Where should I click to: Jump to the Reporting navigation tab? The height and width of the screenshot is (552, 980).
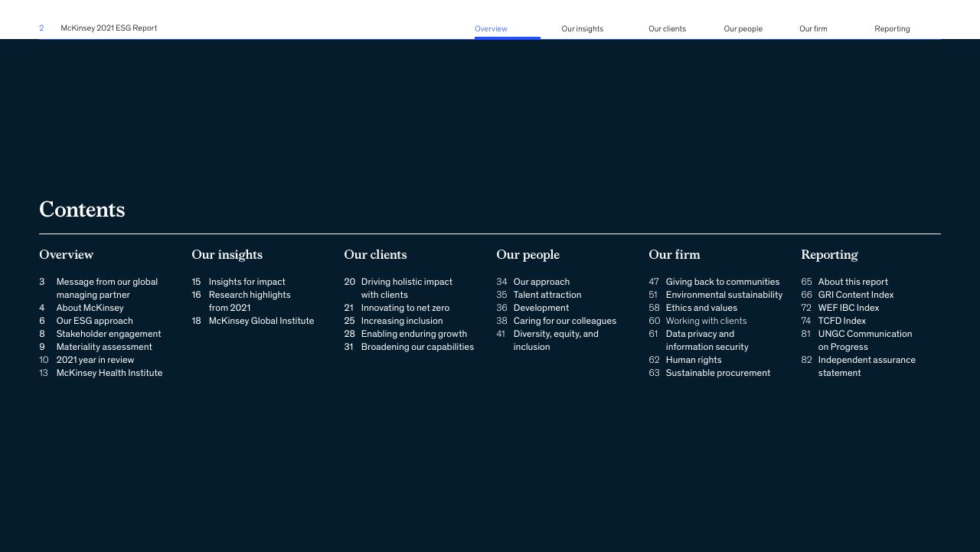892,29
